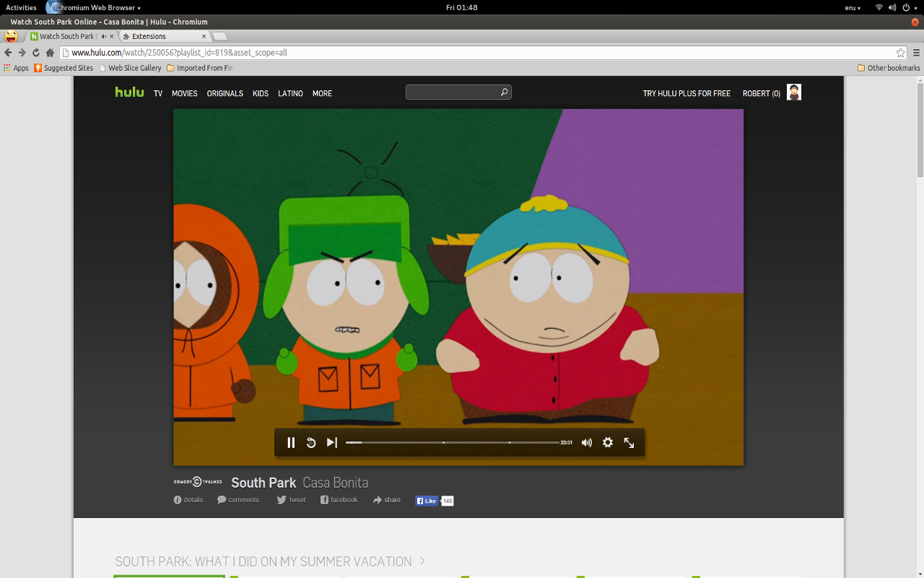Screen dimensions: 924x578
Task: Mute audio icon on the Hulu tab
Action: click(x=103, y=36)
